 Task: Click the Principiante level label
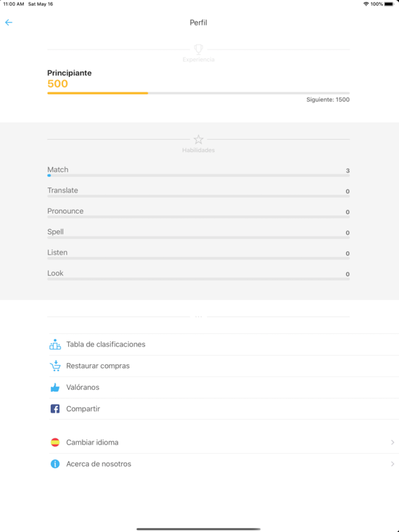coord(69,73)
